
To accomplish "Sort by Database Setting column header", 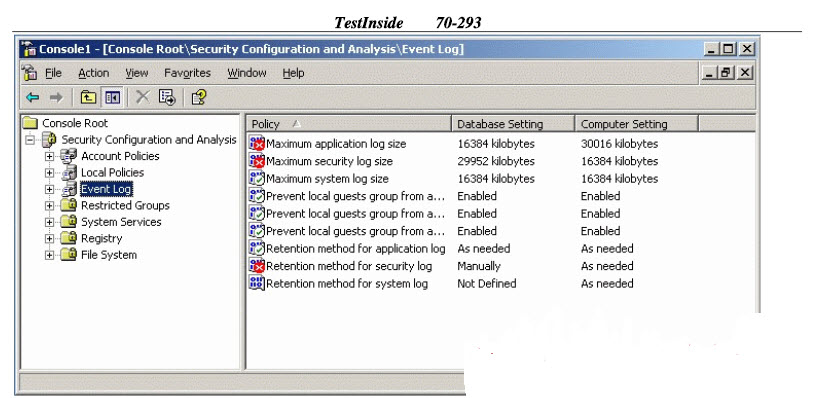I will (513, 124).
